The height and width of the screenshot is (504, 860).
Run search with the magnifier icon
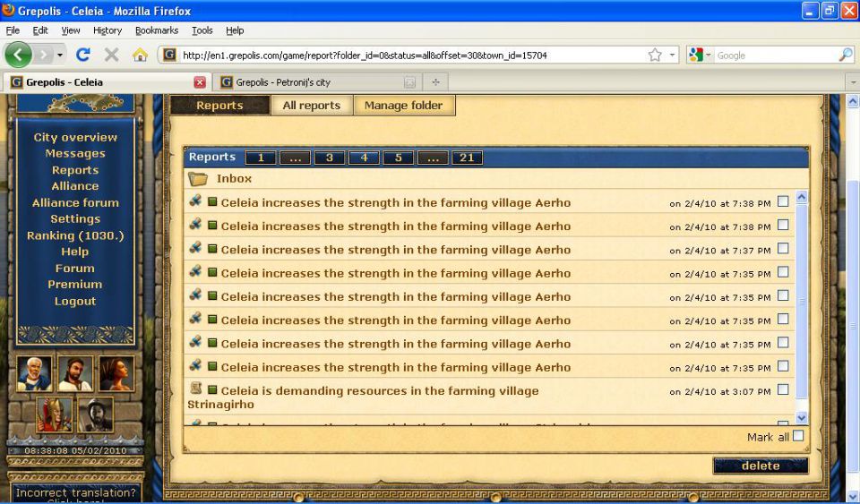[846, 55]
